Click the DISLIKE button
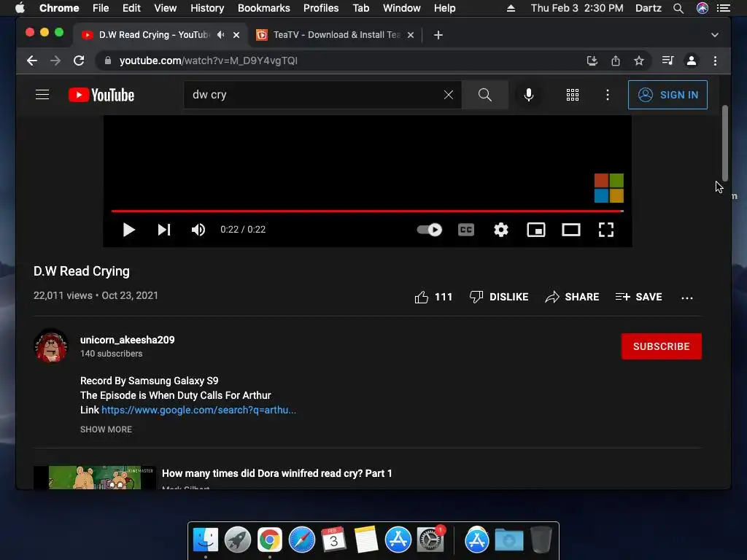 (499, 297)
